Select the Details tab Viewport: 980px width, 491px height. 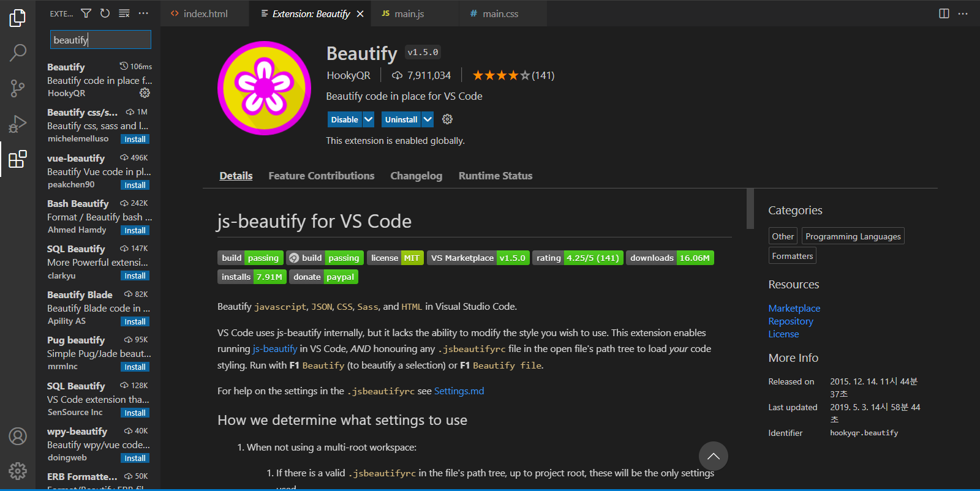(x=236, y=176)
